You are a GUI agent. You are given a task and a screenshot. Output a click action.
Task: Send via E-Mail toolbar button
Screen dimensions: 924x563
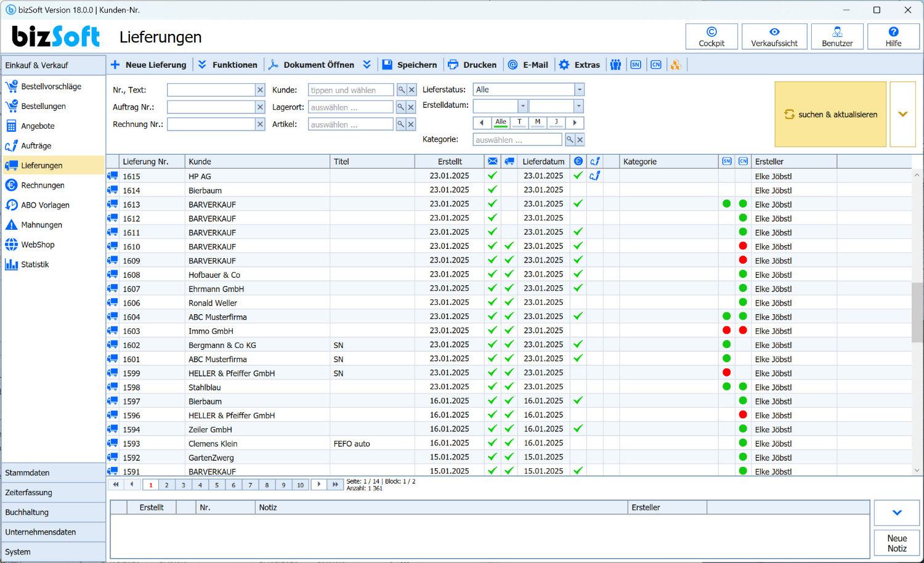(528, 65)
